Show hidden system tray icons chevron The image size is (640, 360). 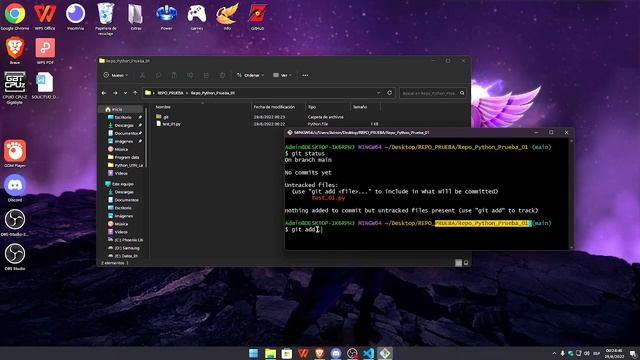coord(554,353)
